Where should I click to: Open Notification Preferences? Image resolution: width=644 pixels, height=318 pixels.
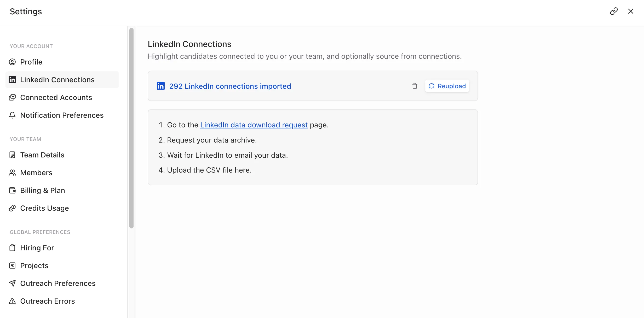[x=62, y=115]
